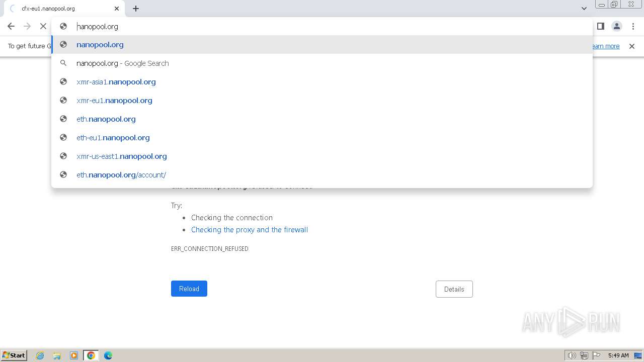Viewport: 644px width, 362px height.
Task: Select eth.nanopool.org/account/ suggestion
Action: [322, 175]
